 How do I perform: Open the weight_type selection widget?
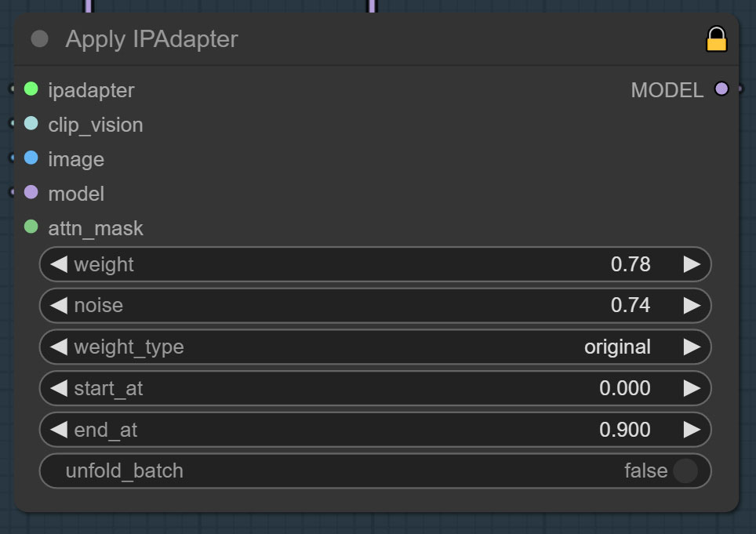point(375,347)
